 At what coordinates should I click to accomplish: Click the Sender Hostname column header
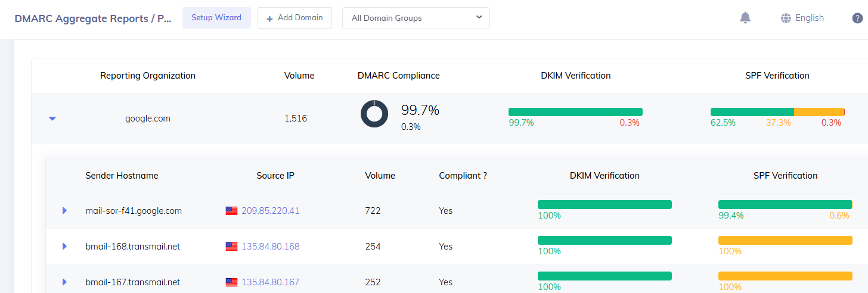122,176
